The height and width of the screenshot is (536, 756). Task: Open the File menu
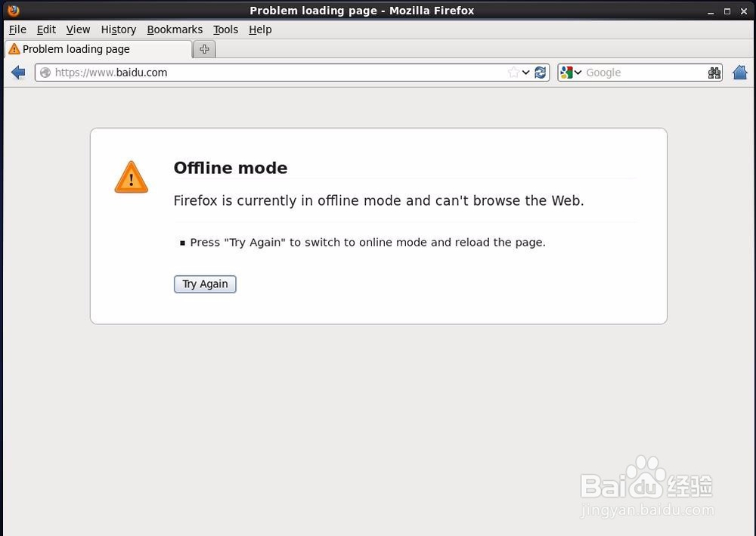pyautogui.click(x=18, y=30)
